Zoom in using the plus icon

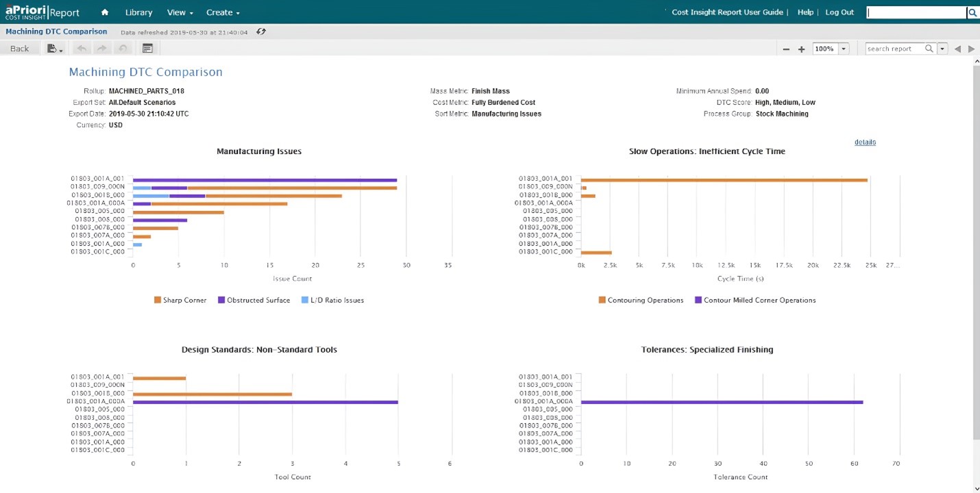[801, 49]
